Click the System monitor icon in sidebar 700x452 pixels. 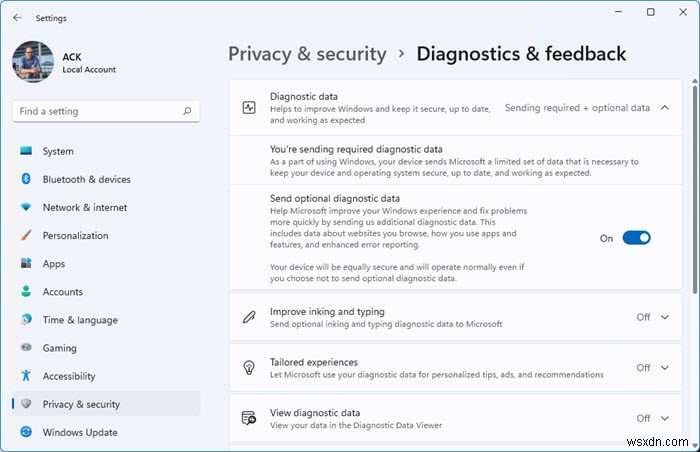pos(26,151)
